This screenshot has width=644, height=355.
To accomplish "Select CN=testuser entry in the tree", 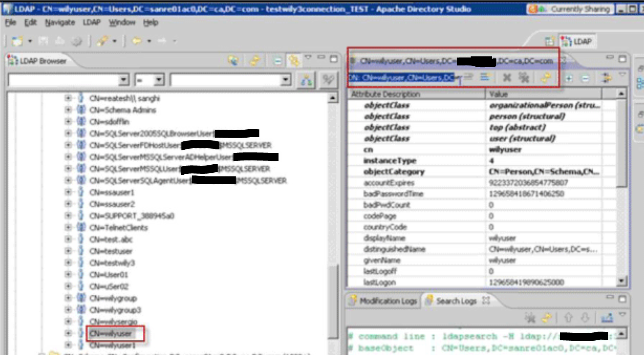I will pos(111,251).
